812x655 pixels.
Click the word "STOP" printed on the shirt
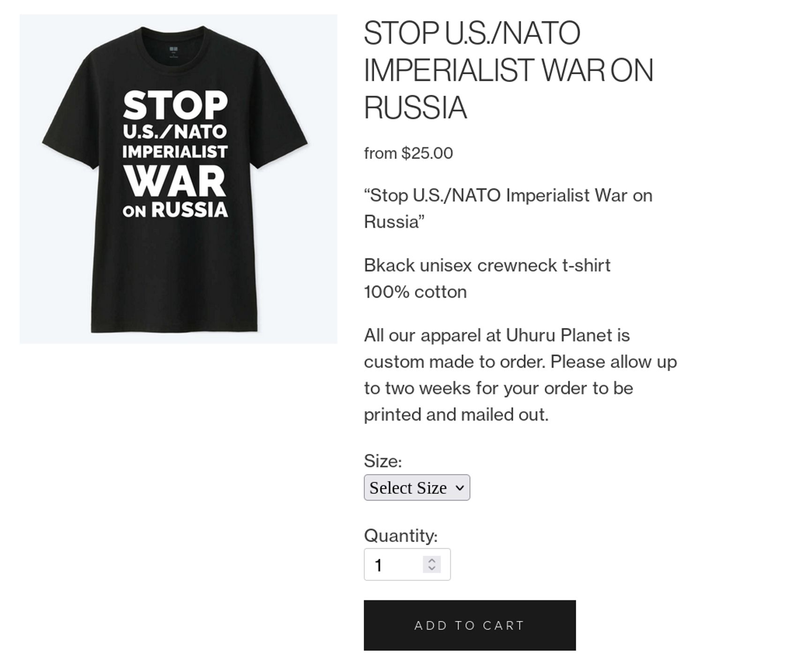point(175,105)
